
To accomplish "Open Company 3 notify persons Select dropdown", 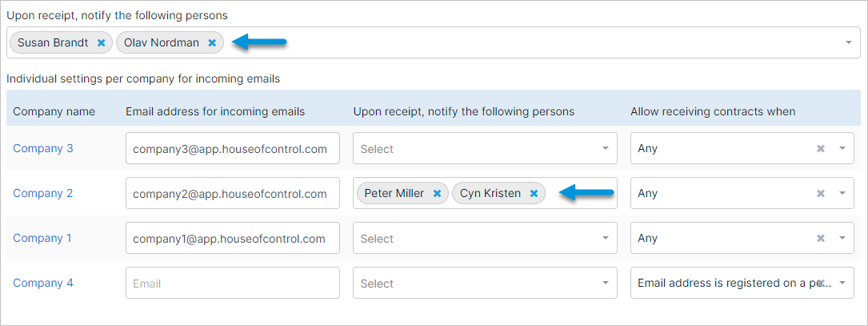I will click(x=485, y=149).
